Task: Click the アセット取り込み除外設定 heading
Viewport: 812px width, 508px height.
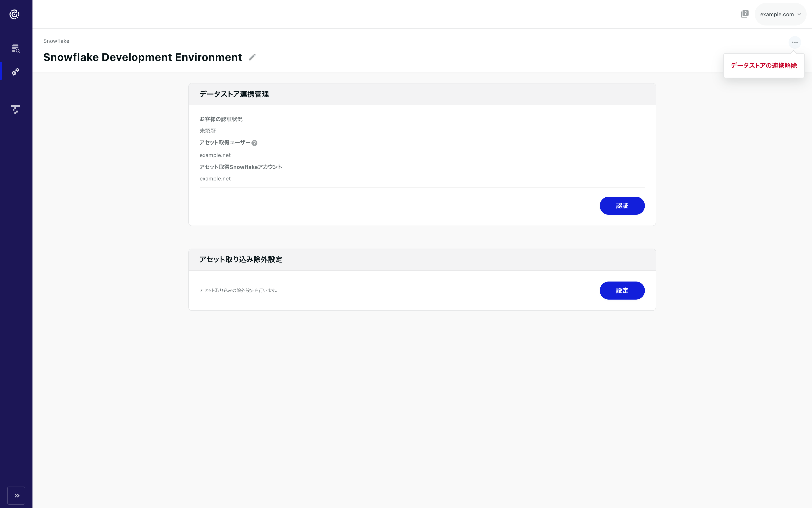Action: coord(240,260)
